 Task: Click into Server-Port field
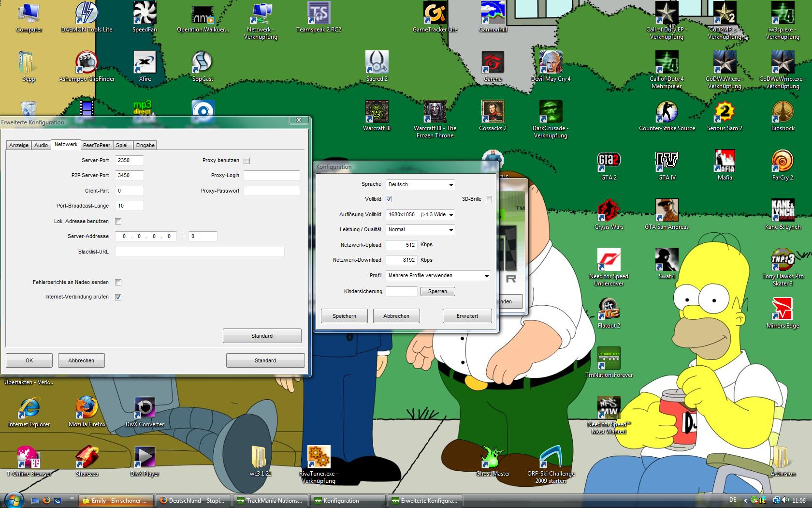point(129,160)
